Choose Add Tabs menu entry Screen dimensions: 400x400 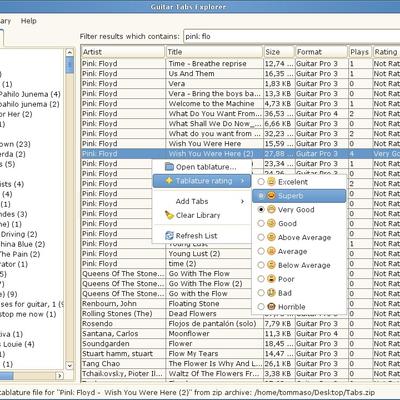point(202,201)
